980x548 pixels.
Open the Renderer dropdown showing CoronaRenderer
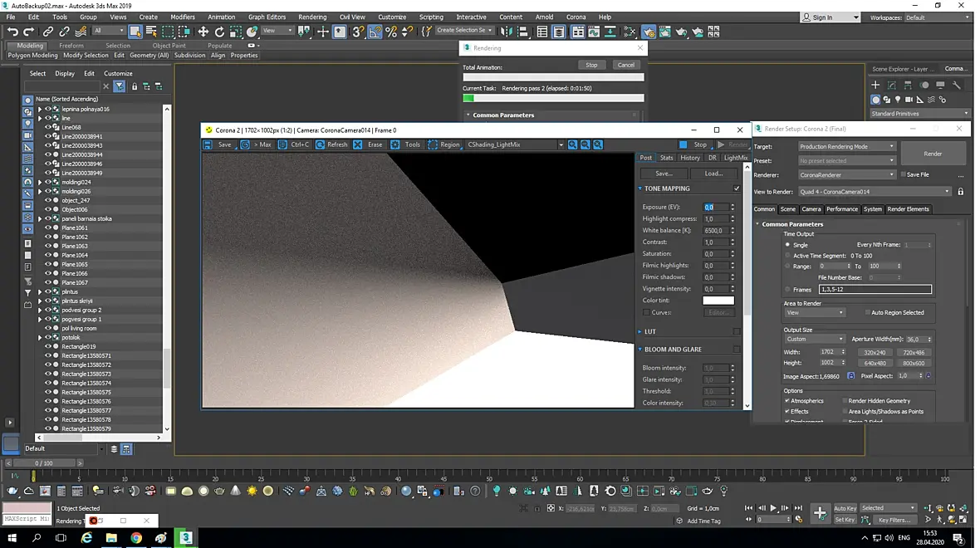[846, 175]
